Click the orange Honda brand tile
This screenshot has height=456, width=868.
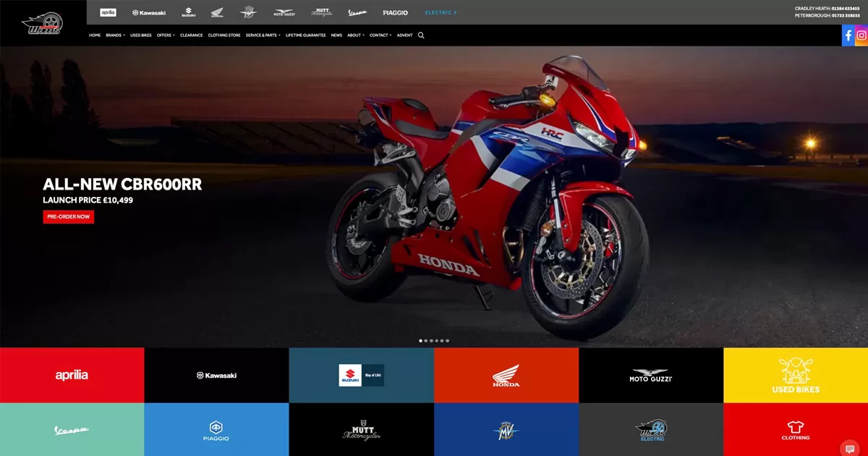tap(506, 375)
